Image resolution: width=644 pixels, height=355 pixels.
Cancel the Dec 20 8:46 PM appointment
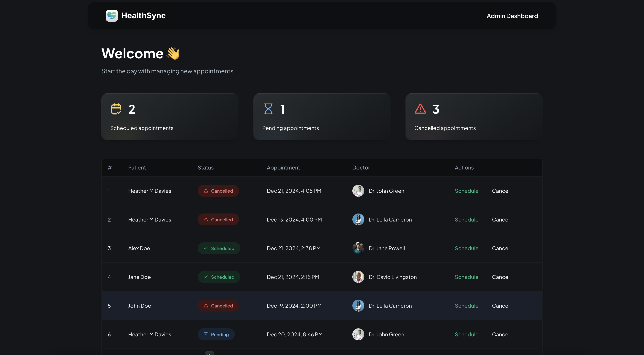point(501,334)
